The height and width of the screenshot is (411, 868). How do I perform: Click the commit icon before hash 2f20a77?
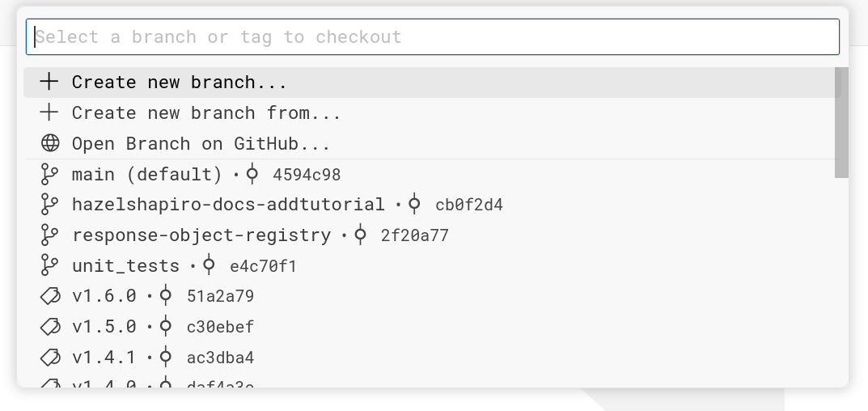(360, 235)
